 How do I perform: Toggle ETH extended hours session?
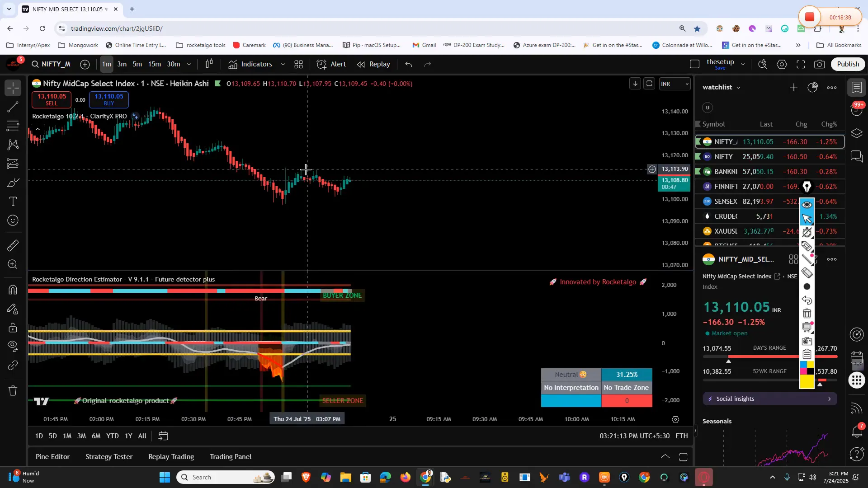[681, 436]
